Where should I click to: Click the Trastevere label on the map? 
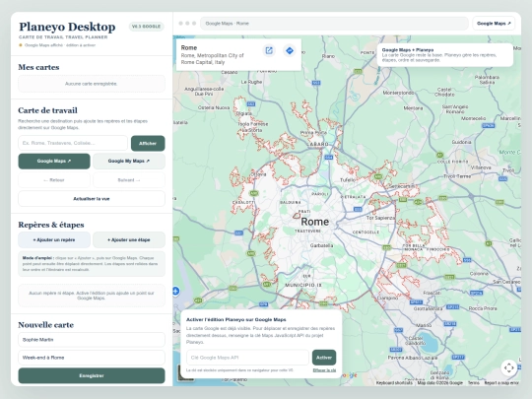click(x=307, y=232)
